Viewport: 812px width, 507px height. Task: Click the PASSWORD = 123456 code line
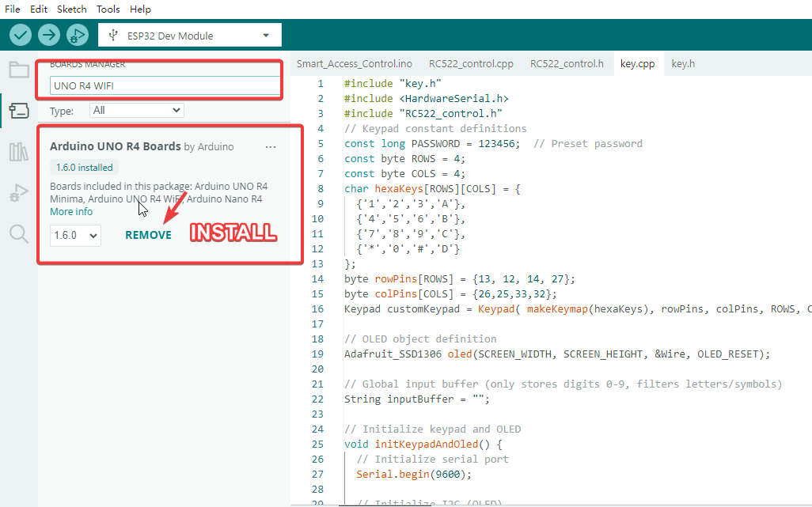493,144
